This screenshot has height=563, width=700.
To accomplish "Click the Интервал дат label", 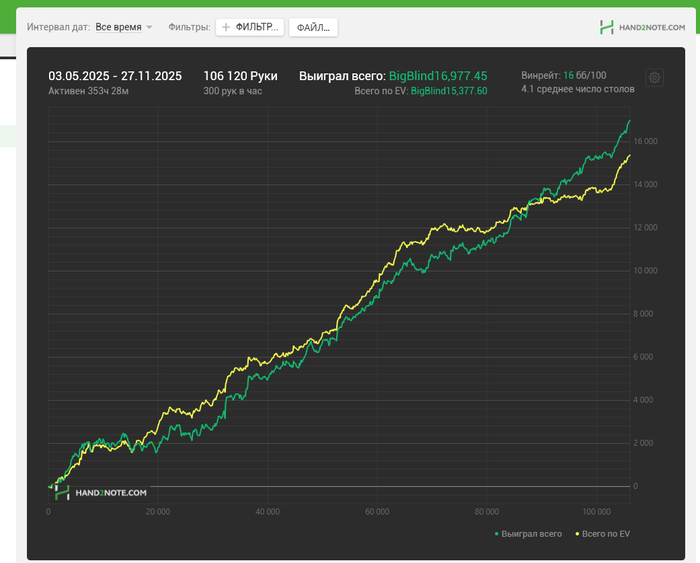I will (x=58, y=27).
